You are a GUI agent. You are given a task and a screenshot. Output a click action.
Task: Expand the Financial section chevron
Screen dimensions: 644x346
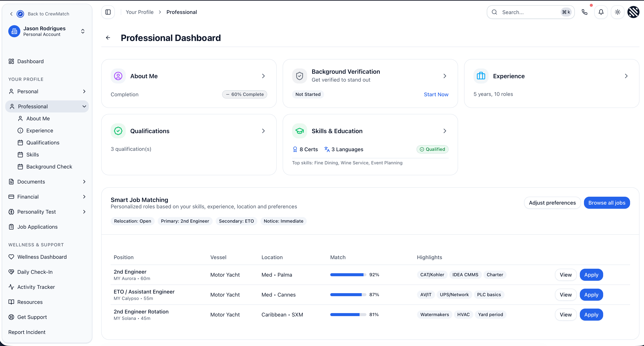(x=84, y=197)
